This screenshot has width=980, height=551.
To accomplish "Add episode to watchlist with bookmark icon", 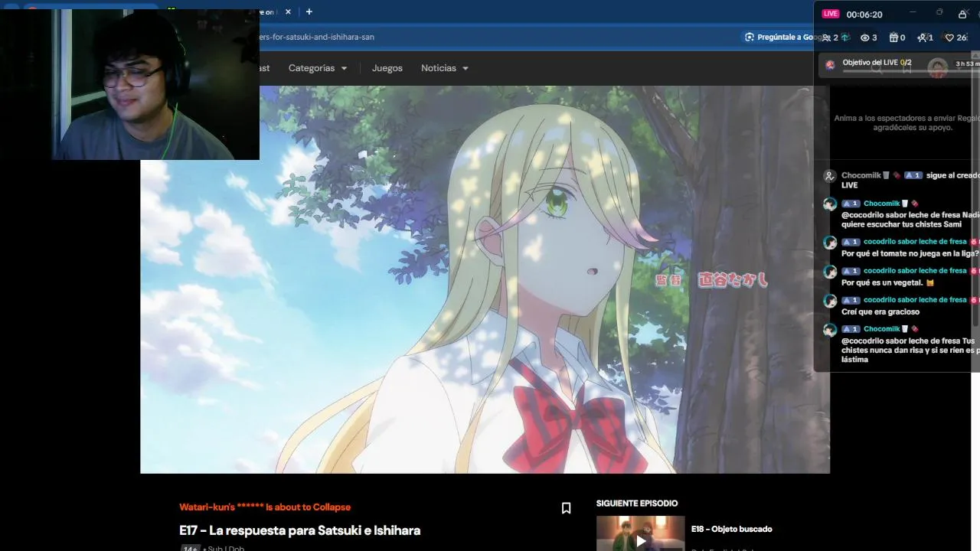I will (566, 508).
